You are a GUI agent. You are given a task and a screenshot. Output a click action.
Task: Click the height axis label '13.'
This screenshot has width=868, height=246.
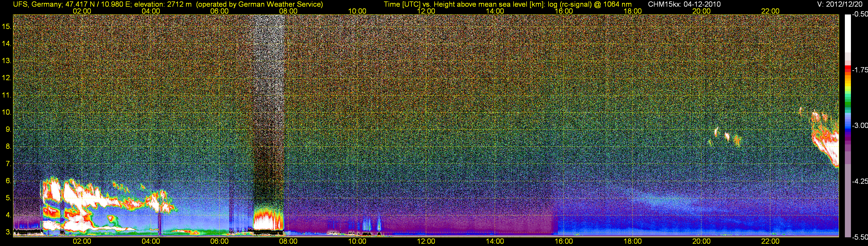pyautogui.click(x=6, y=61)
